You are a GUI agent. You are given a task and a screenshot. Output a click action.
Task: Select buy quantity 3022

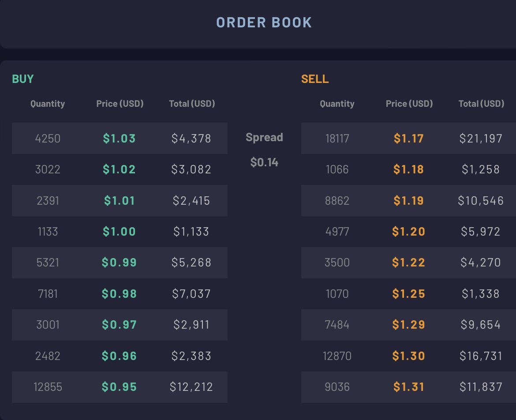48,169
